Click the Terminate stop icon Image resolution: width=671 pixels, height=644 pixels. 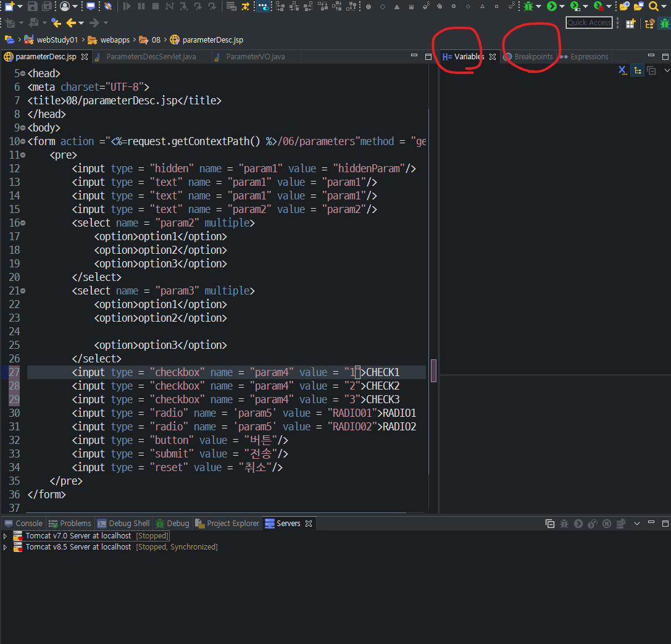pos(156,6)
